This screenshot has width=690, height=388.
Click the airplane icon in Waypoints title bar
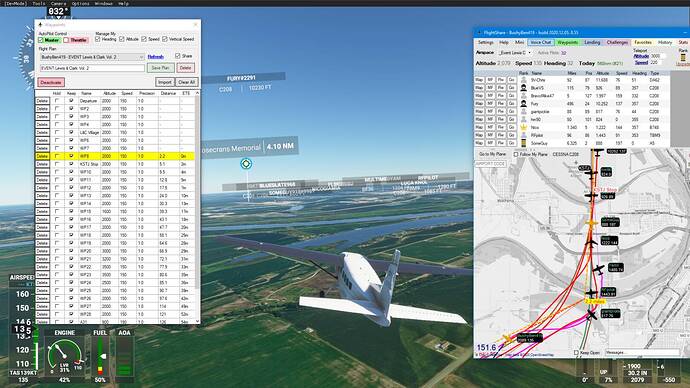point(40,25)
